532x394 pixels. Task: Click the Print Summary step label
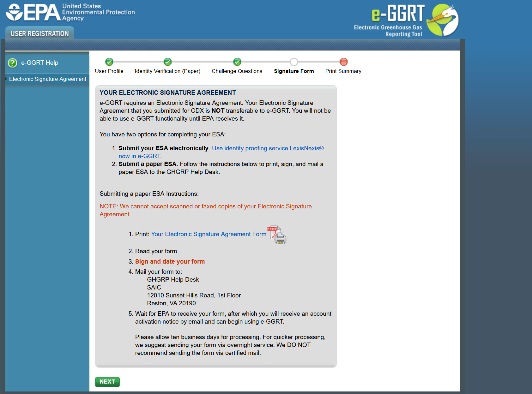[343, 71]
